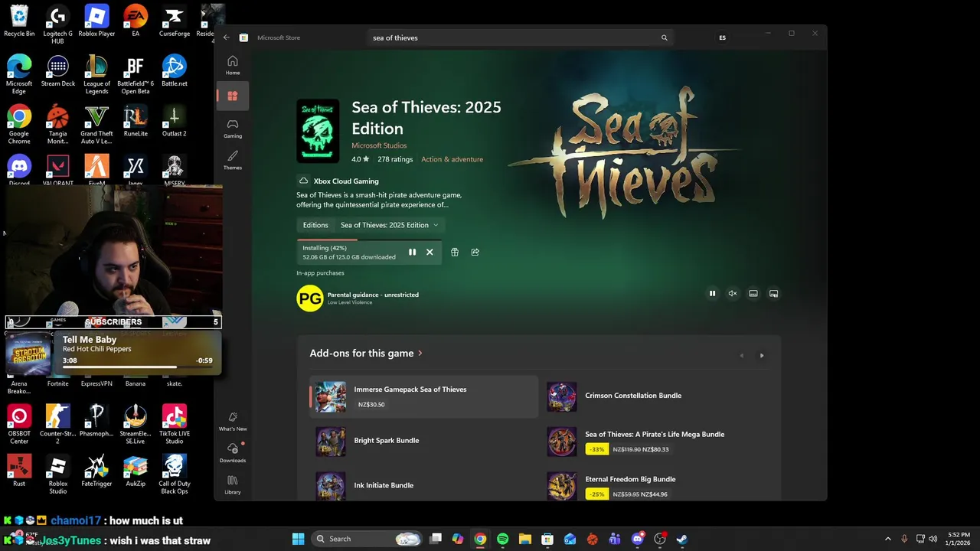Open Immerse Gamepack Sea of Thieves add-on
Screen dimensions: 980x551
[424, 396]
